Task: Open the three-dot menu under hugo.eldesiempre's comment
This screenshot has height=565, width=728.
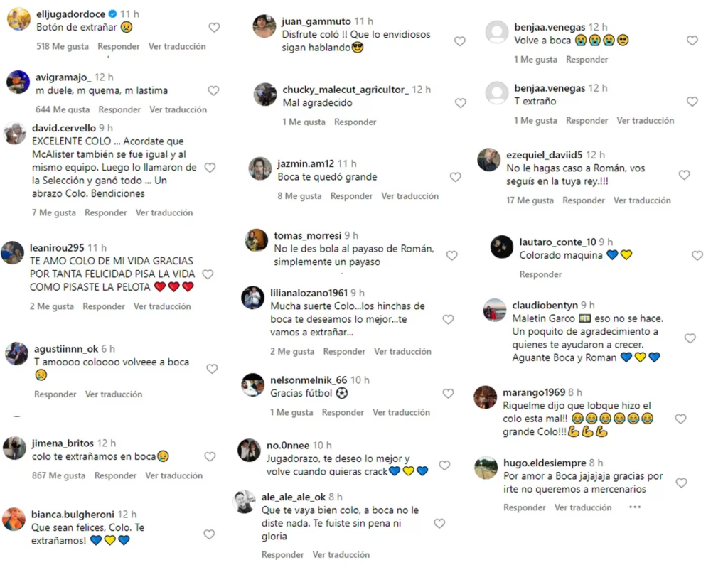Action: [x=635, y=507]
